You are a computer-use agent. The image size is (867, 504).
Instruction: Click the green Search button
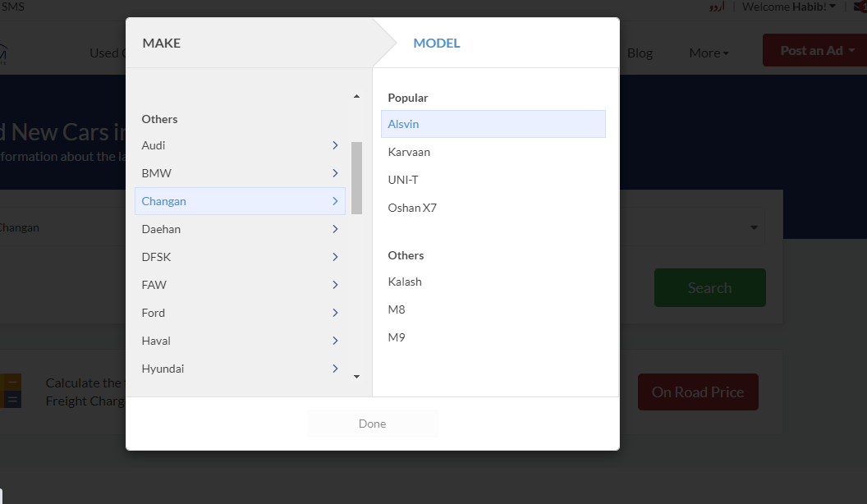click(x=710, y=288)
